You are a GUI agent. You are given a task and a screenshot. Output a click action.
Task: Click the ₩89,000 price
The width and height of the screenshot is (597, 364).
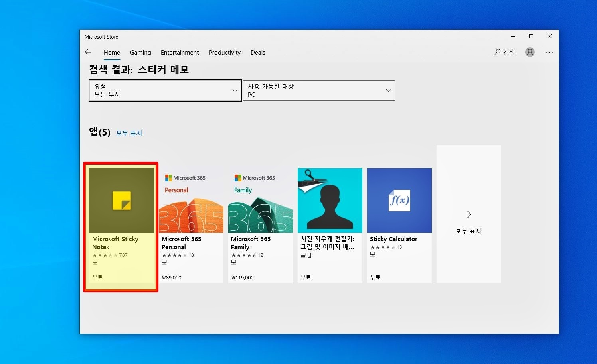pyautogui.click(x=172, y=277)
